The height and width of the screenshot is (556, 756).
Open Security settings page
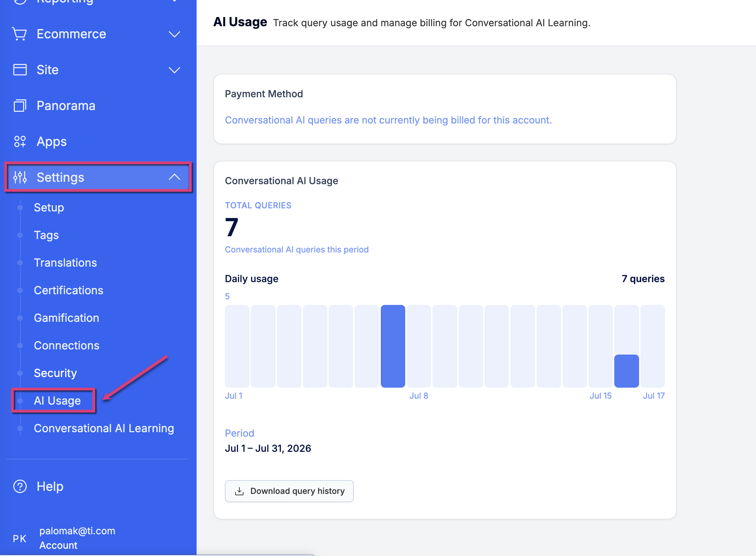tap(55, 373)
